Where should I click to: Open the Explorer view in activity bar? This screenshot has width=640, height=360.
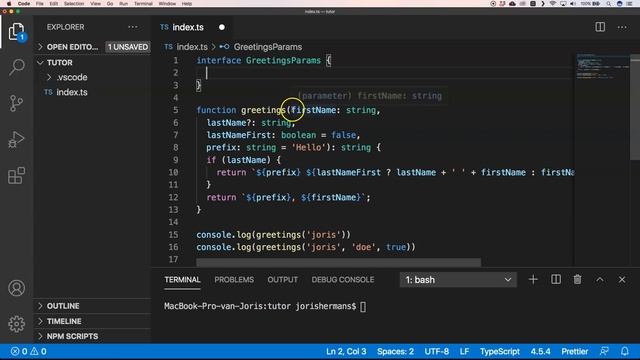click(x=16, y=31)
